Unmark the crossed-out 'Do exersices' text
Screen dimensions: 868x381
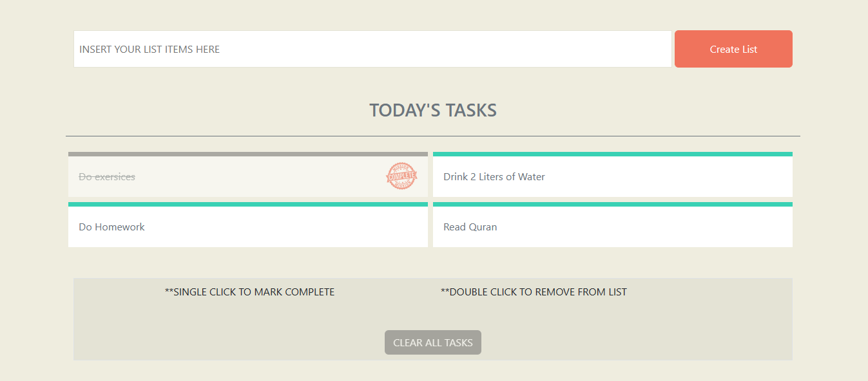pos(107,177)
